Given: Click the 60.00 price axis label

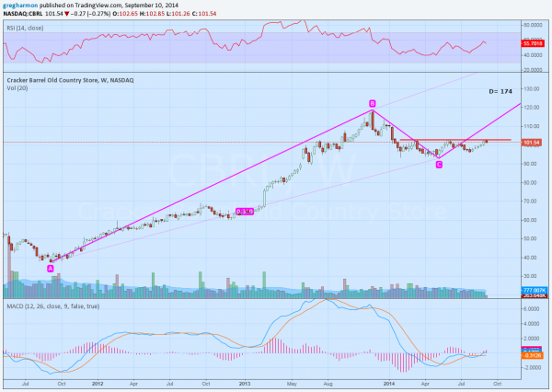Looking at the screenshot, I should click(x=532, y=220).
